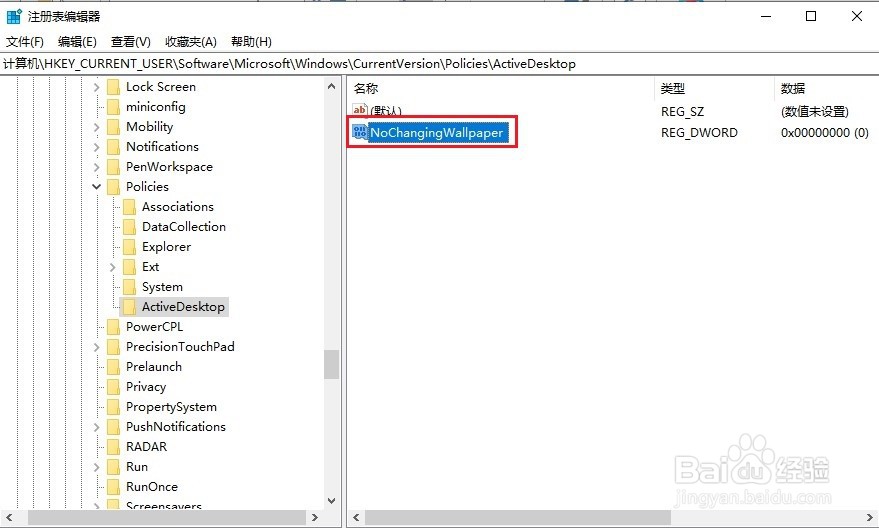Select the DataCollection key label
The width and height of the screenshot is (879, 528).
[184, 227]
